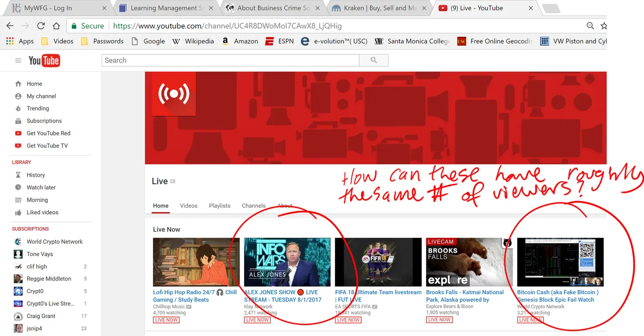Open World Crypto Network subscription
This screenshot has height=336, width=644.
(x=54, y=242)
